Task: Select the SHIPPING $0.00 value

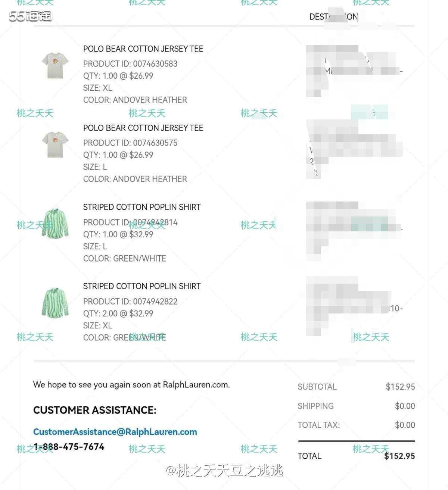Action: click(x=405, y=406)
